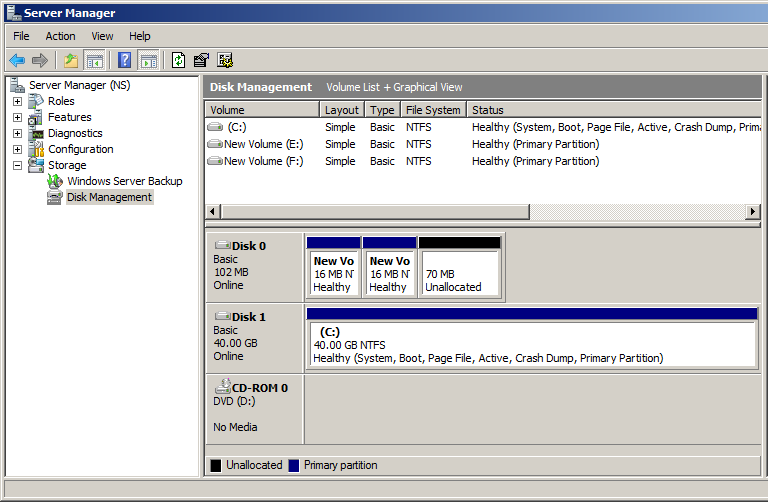Click the Refresh toolbar icon
This screenshot has height=503, width=768.
pyautogui.click(x=178, y=60)
